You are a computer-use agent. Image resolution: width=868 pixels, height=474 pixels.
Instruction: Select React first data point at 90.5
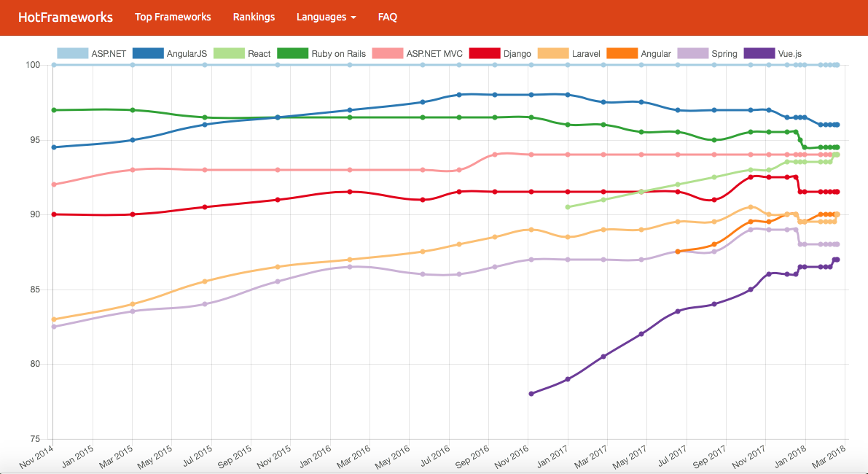pos(568,207)
